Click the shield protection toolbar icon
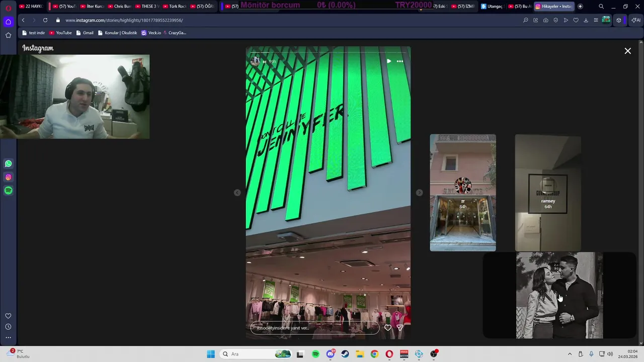This screenshot has height=362, width=644. click(556, 20)
